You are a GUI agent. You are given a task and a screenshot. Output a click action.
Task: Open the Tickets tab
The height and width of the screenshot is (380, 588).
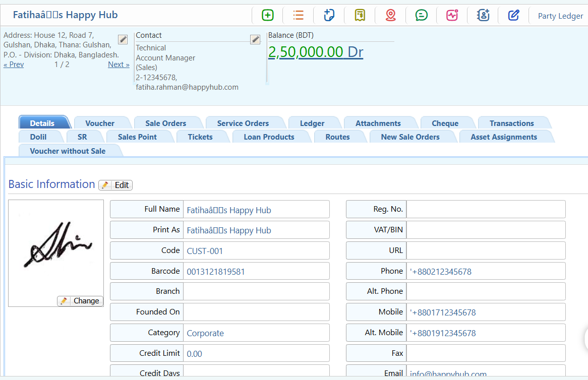(x=200, y=137)
